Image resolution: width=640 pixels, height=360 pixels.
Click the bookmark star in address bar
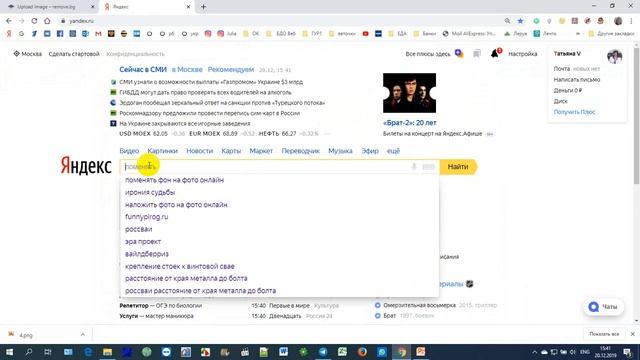pos(520,21)
